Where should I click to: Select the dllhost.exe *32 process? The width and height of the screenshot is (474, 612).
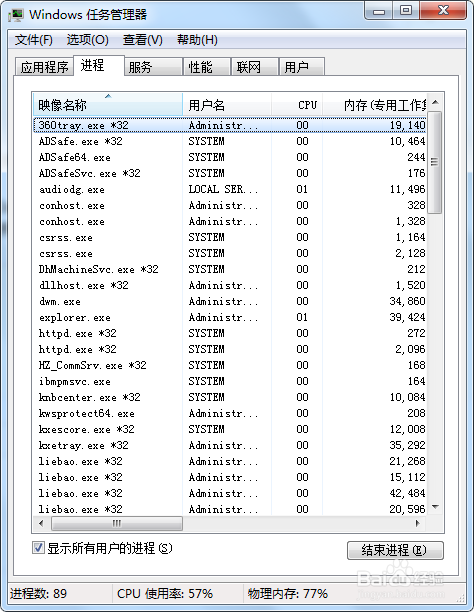[230, 285]
